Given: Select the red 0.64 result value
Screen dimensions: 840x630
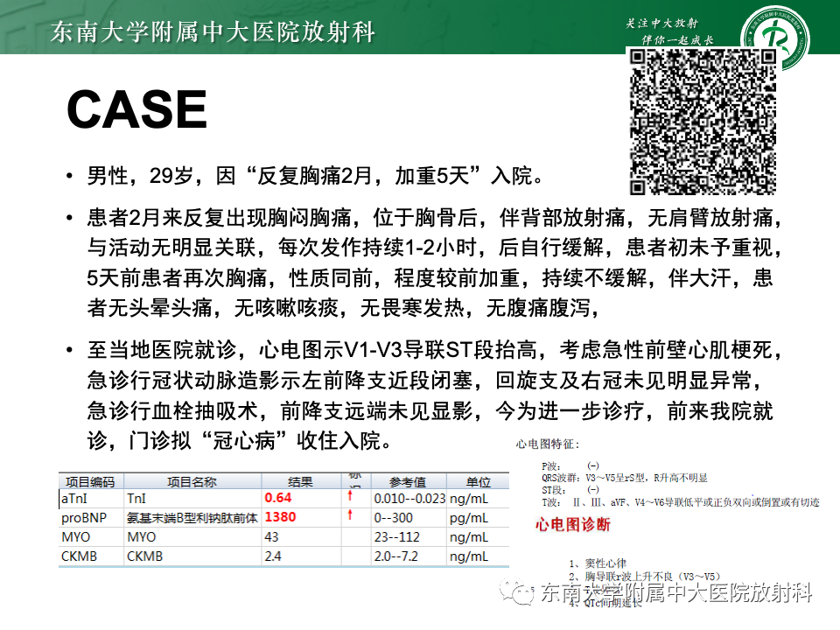Looking at the screenshot, I should tap(278, 498).
